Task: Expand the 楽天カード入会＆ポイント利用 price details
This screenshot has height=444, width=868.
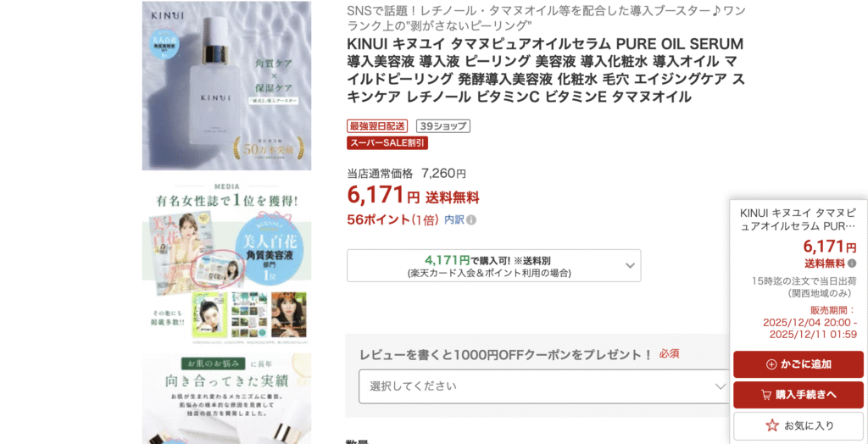Action: click(x=494, y=266)
